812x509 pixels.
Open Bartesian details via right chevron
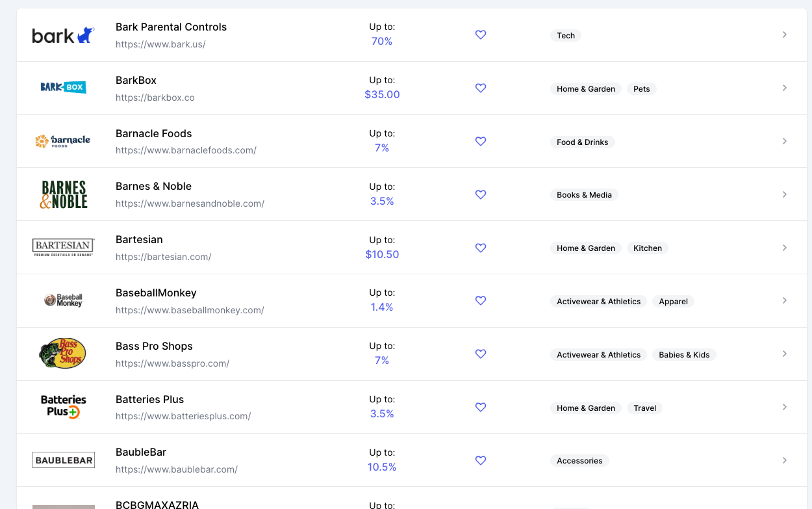(x=785, y=248)
